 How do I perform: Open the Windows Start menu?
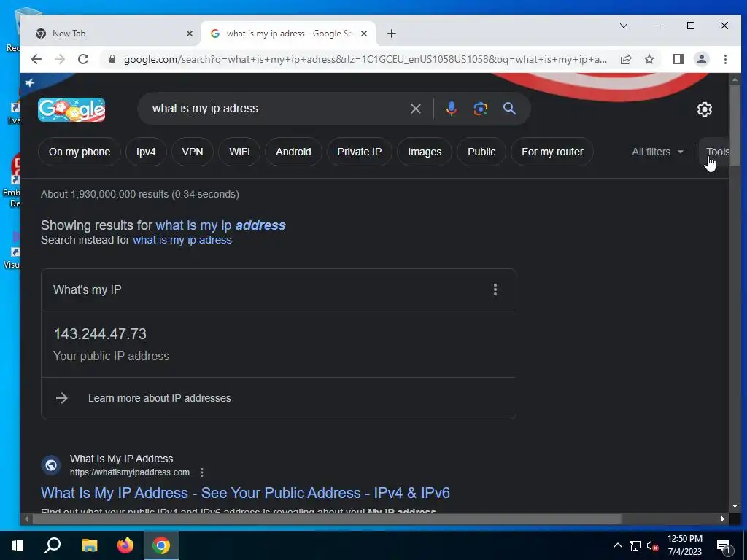(18, 545)
